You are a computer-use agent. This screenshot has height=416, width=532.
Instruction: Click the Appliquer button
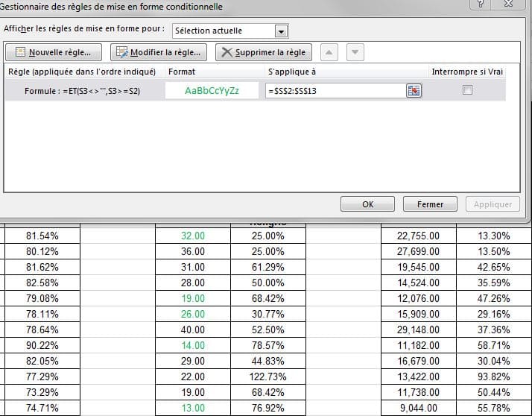point(493,204)
